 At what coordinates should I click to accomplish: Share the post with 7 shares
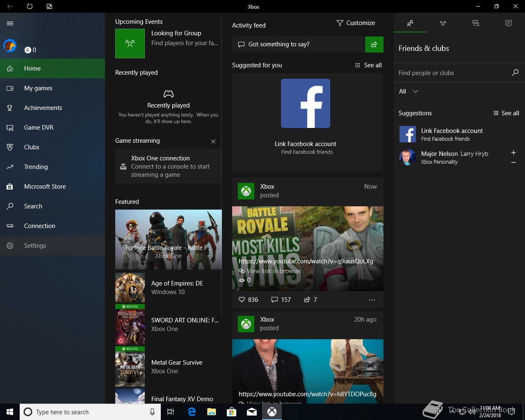coord(310,300)
